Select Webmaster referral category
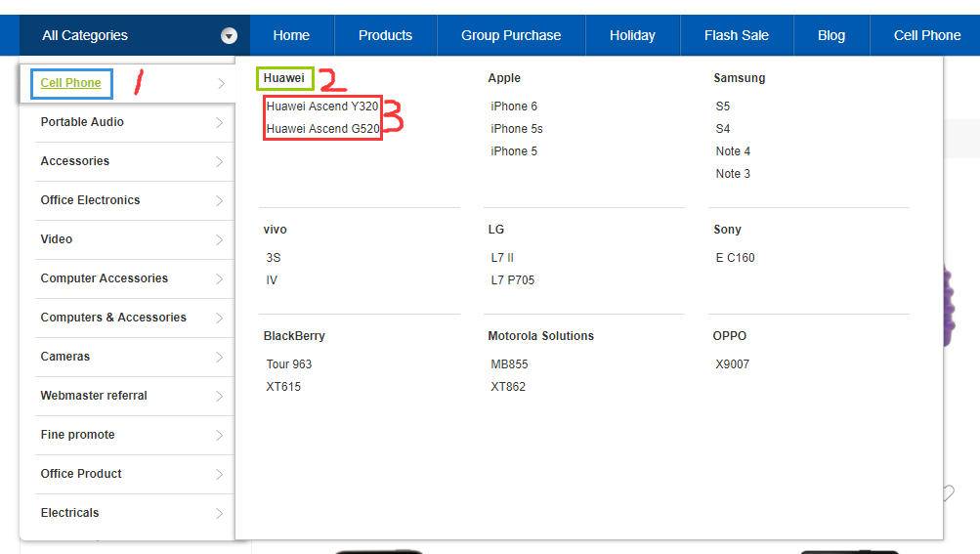Image resolution: width=980 pixels, height=554 pixels. click(x=94, y=396)
